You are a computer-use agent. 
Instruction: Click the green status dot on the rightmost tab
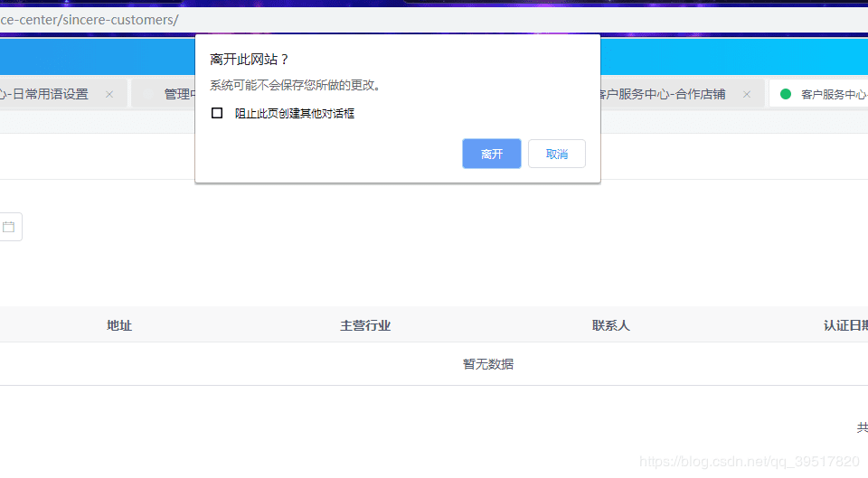[x=786, y=94]
